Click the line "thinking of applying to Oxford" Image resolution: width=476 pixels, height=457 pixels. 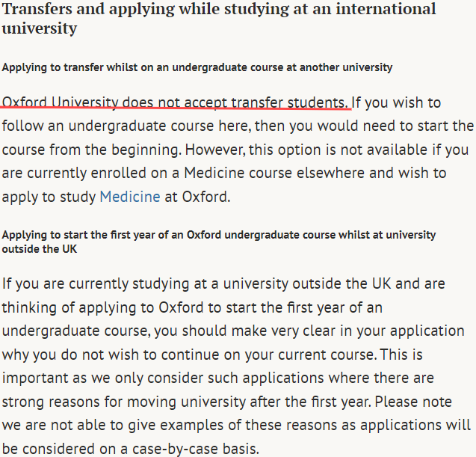tap(192, 307)
